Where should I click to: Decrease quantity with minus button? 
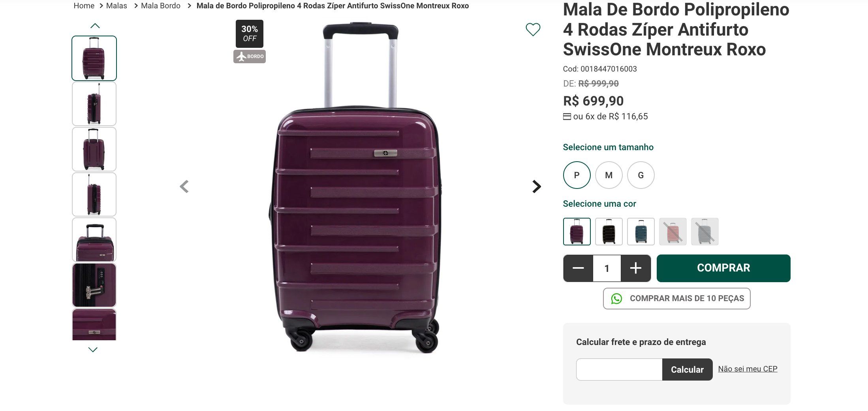click(578, 268)
